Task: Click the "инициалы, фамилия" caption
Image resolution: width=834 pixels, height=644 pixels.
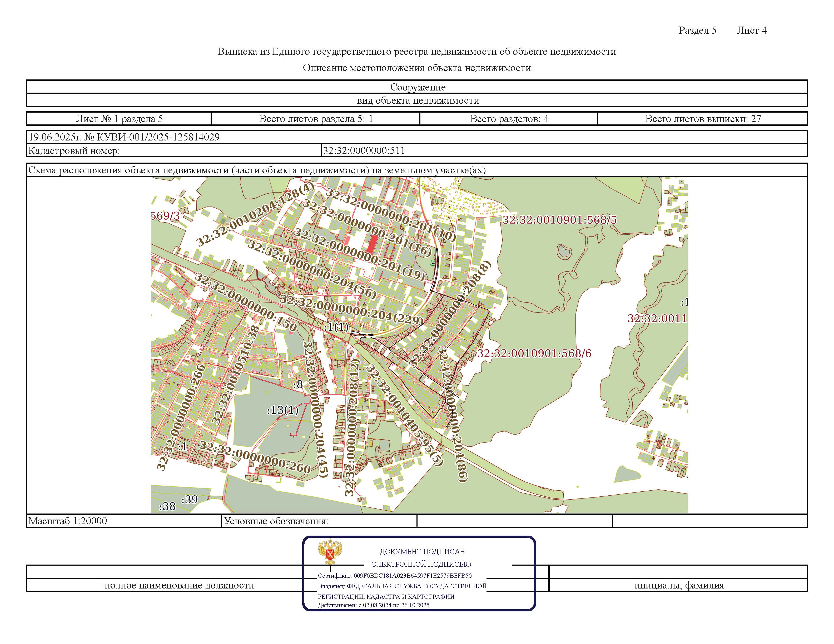Action: (x=679, y=585)
